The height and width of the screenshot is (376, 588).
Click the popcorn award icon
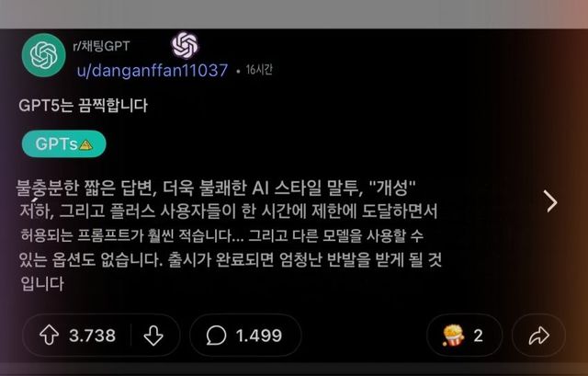[x=453, y=336]
